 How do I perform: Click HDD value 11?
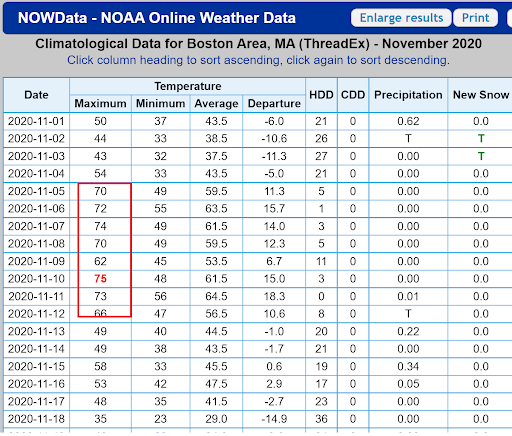click(x=321, y=261)
